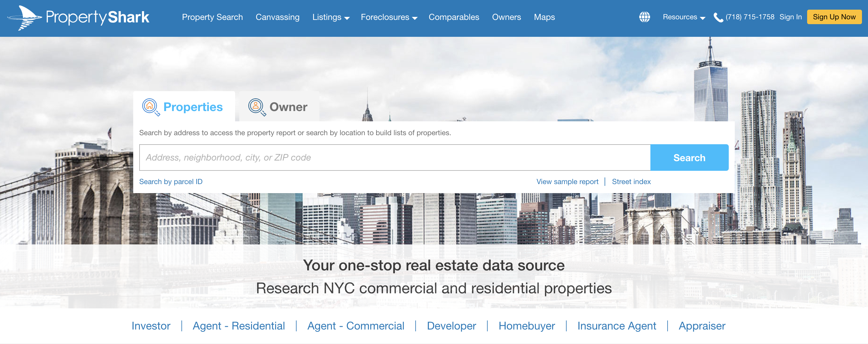The image size is (868, 344).
Task: Click the Search button
Action: (689, 158)
